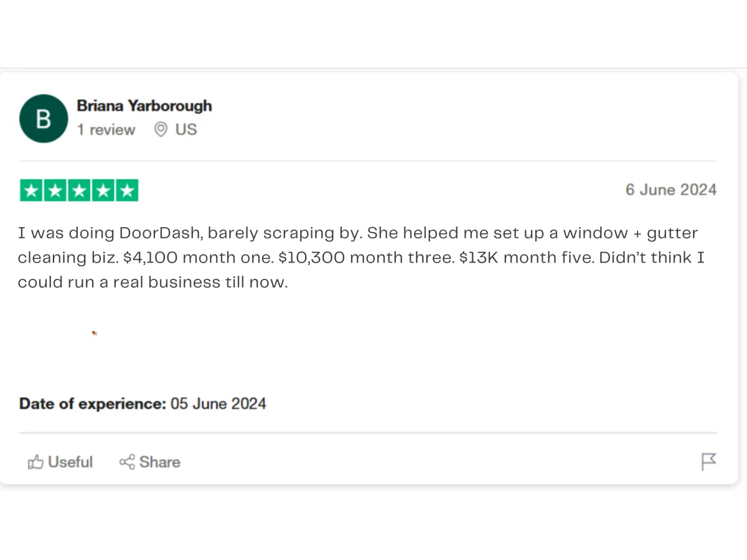Click the location pin icon
The width and height of the screenshot is (747, 560).
[161, 129]
